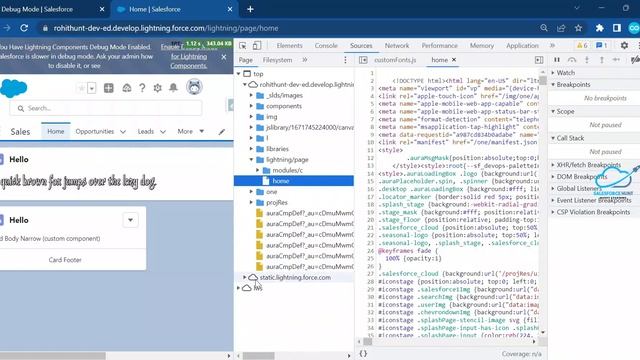Switch to the Network panel
Screen dimensions: 640x360
397,45
